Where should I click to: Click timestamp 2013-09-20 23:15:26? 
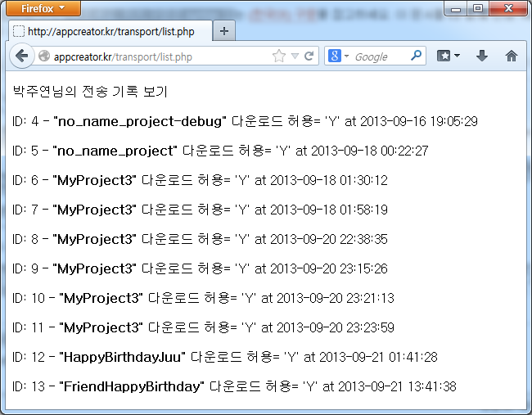pyautogui.click(x=329, y=268)
